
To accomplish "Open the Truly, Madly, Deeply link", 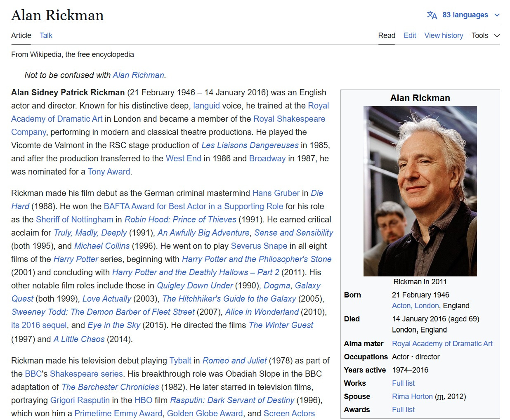I will (90, 233).
